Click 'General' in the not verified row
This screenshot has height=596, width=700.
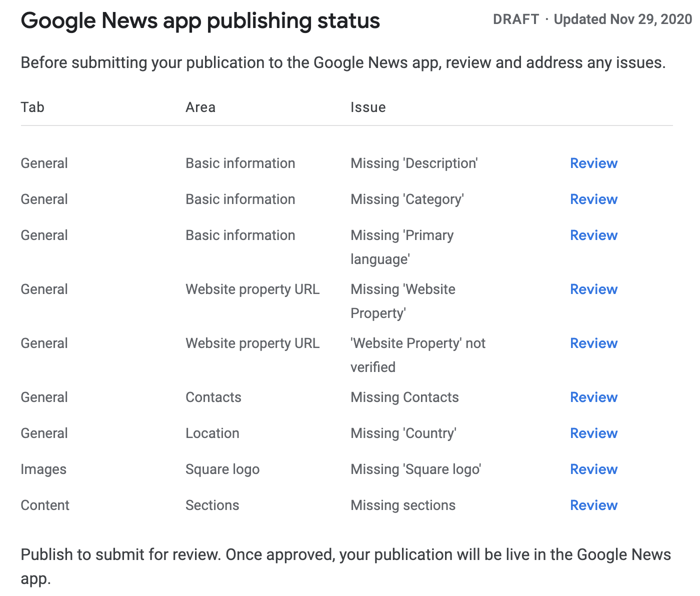(x=44, y=343)
